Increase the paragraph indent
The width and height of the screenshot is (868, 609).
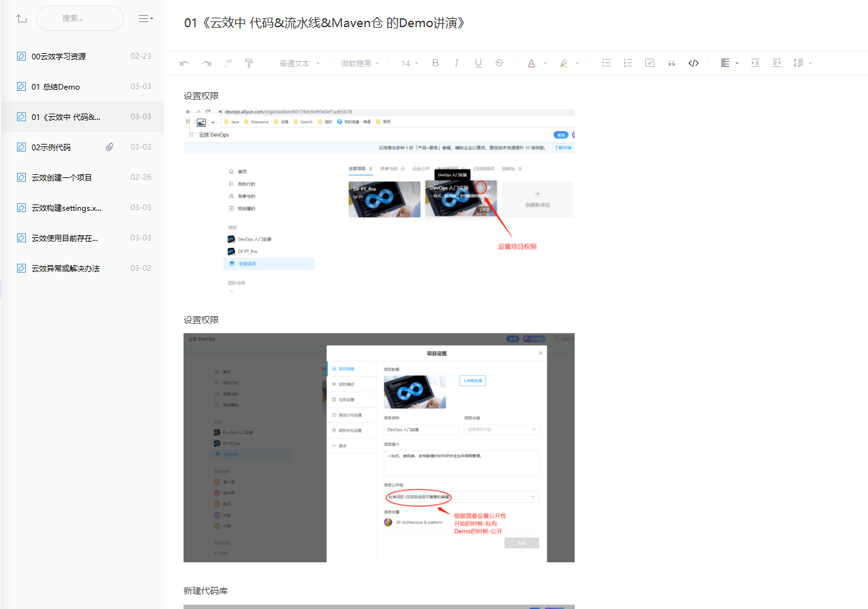click(x=755, y=63)
